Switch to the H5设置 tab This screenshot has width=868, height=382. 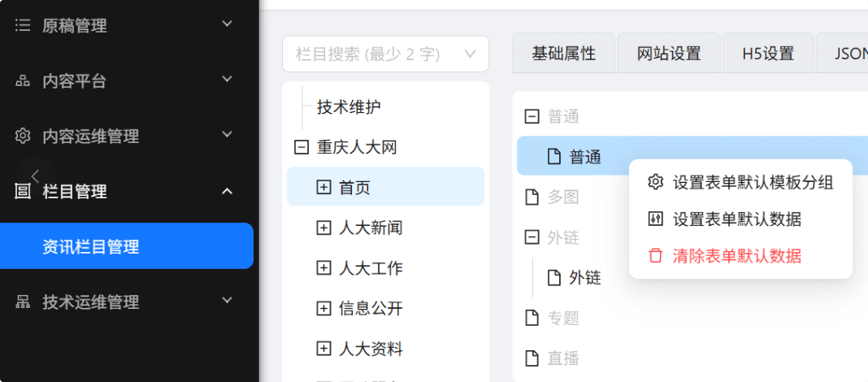pos(767,54)
